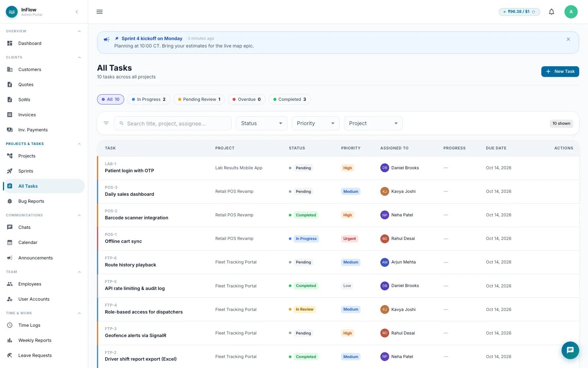This screenshot has width=588, height=368.
Task: Open task Patient login with OTP
Action: (129, 171)
